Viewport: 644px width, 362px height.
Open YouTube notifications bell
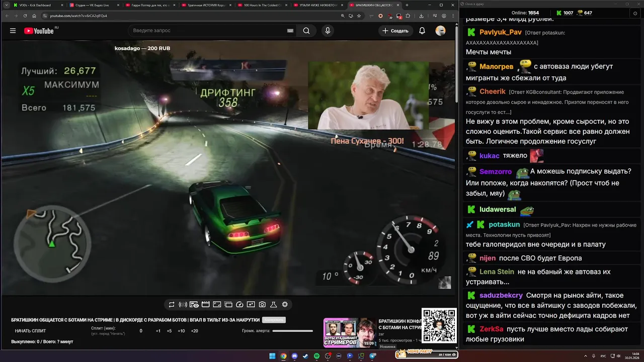tap(422, 31)
